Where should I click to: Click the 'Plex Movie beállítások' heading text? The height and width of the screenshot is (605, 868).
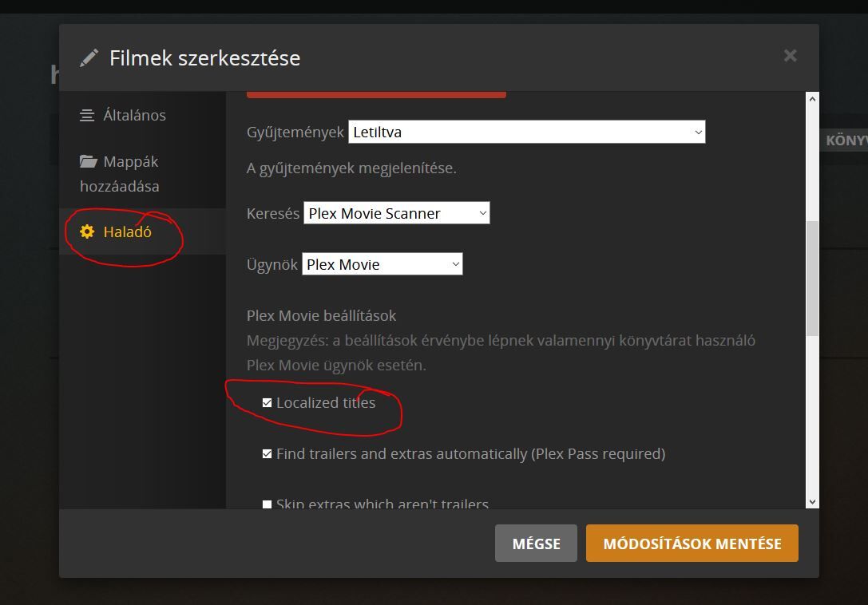click(321, 315)
